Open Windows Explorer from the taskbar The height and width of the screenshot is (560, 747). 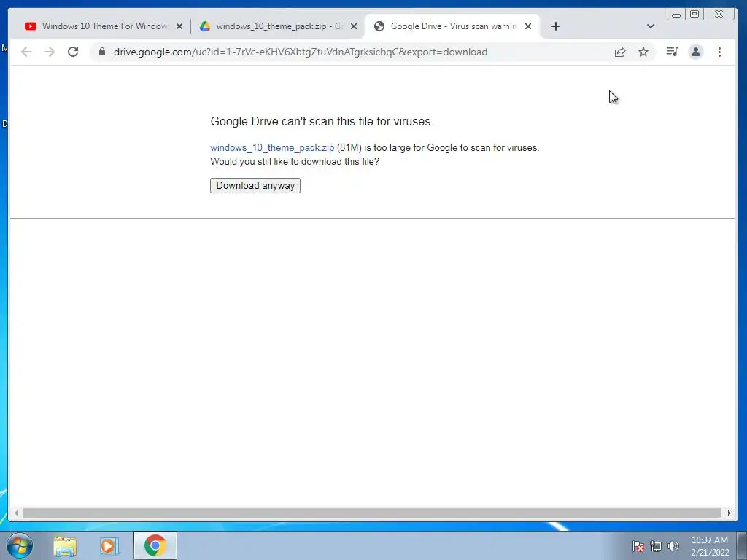(x=65, y=545)
